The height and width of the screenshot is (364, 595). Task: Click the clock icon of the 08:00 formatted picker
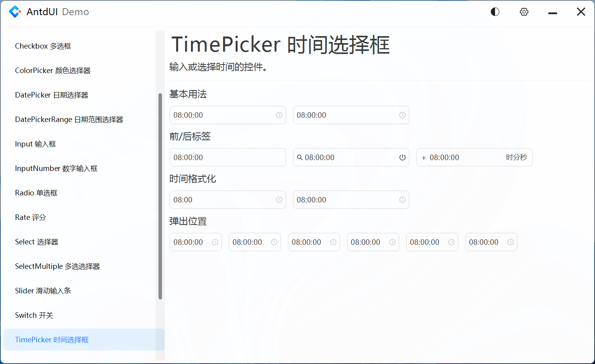pyautogui.click(x=279, y=199)
